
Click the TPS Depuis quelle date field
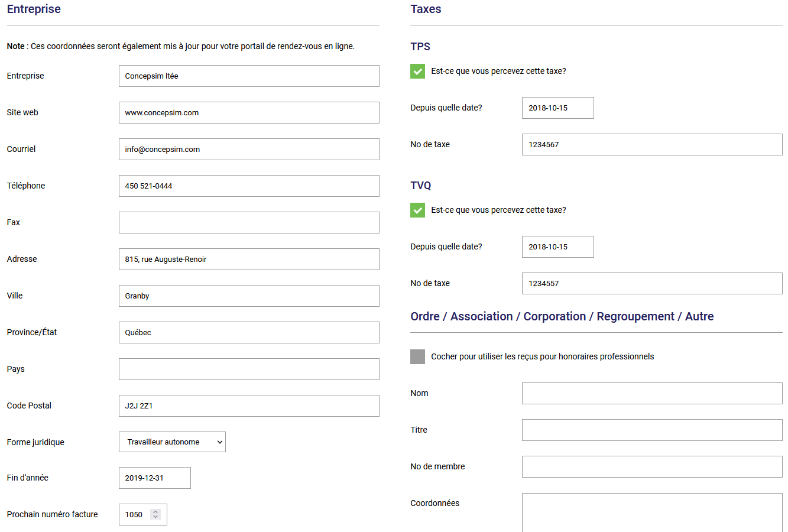coord(557,108)
